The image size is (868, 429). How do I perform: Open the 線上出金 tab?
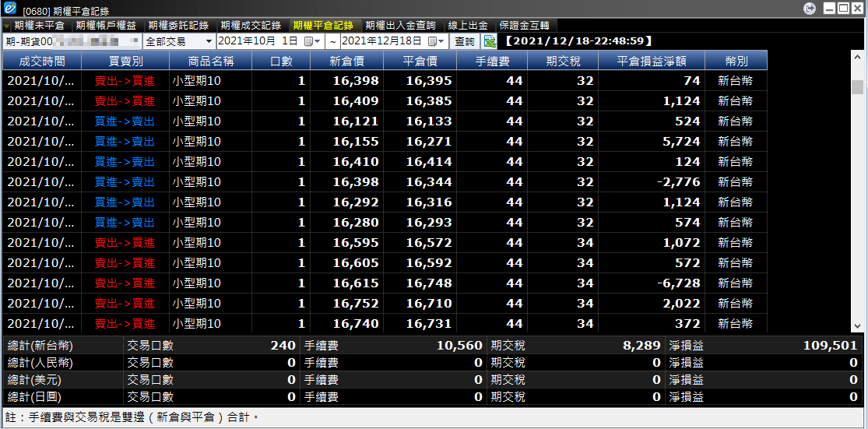467,26
